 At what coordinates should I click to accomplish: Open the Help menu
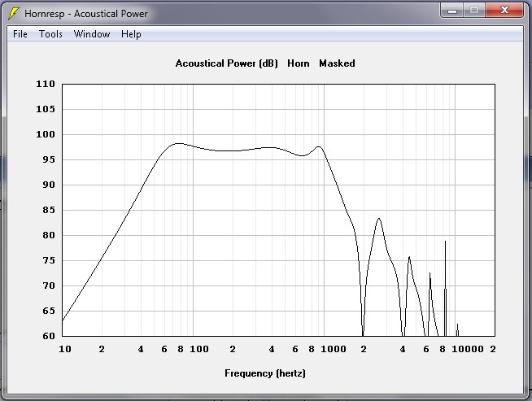point(131,34)
